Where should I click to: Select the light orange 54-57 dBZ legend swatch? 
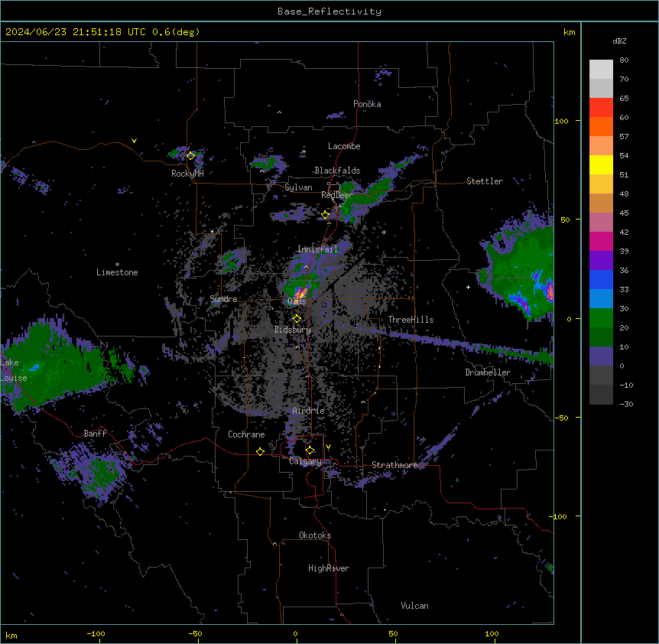coord(601,146)
